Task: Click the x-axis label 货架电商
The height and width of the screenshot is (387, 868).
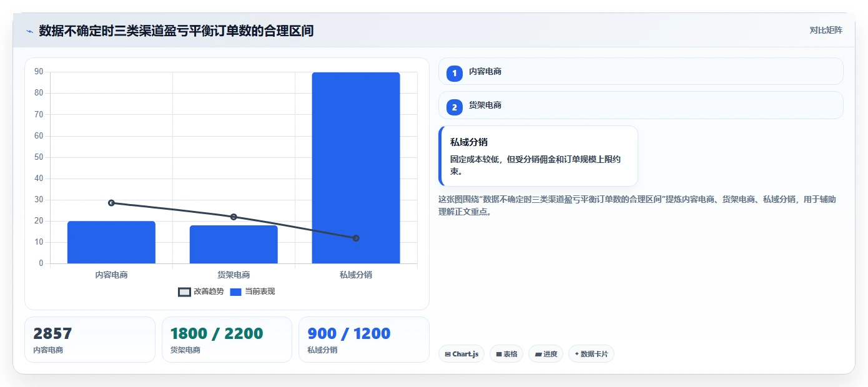Action: coord(234,275)
